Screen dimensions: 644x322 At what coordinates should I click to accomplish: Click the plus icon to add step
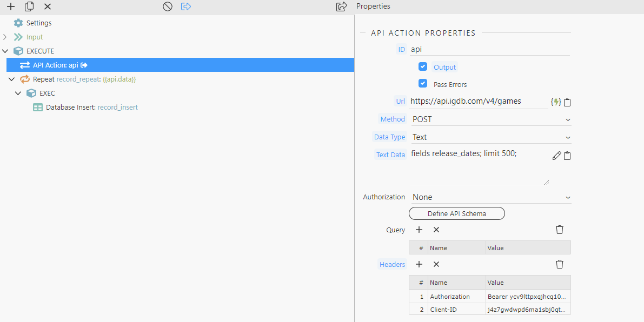(x=10, y=6)
